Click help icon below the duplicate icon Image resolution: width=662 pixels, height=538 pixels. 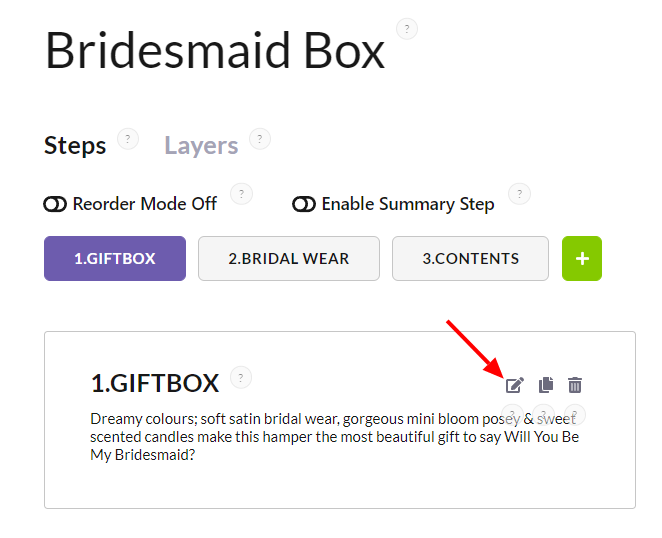(544, 414)
